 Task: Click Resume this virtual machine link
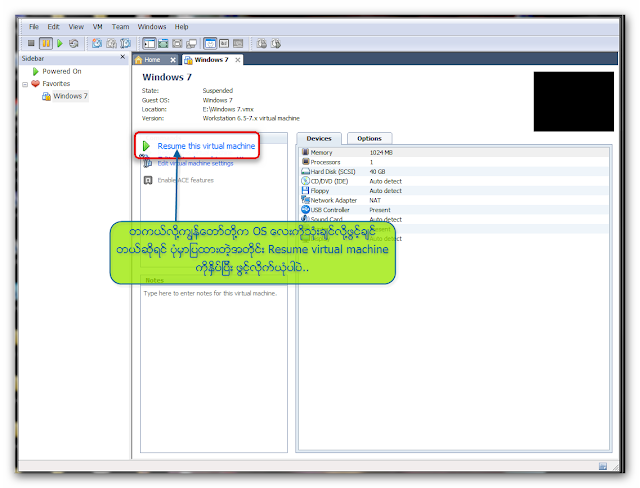206,146
